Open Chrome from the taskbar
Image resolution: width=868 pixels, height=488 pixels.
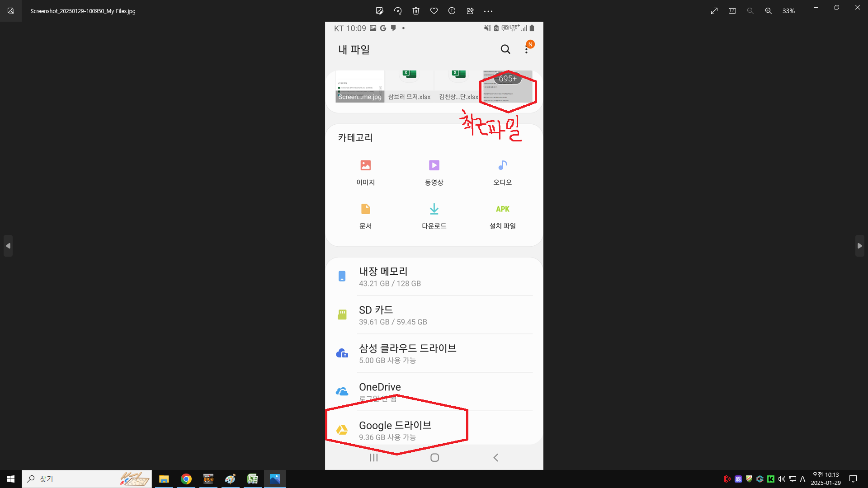tap(186, 479)
